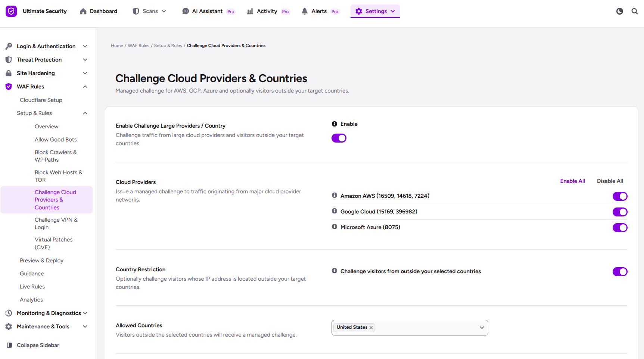Viewport: 644px width, 359px height.
Task: Go to Home breadcrumb link
Action: (117, 46)
